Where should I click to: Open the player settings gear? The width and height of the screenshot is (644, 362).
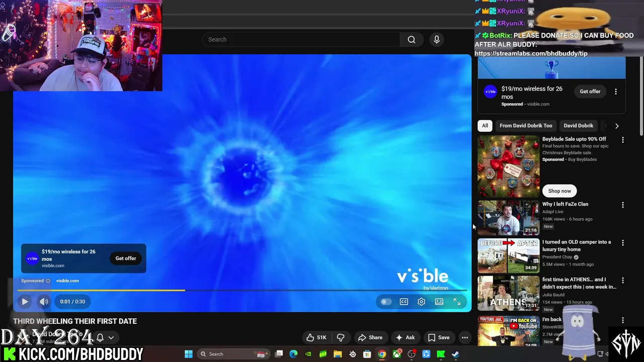tap(422, 302)
